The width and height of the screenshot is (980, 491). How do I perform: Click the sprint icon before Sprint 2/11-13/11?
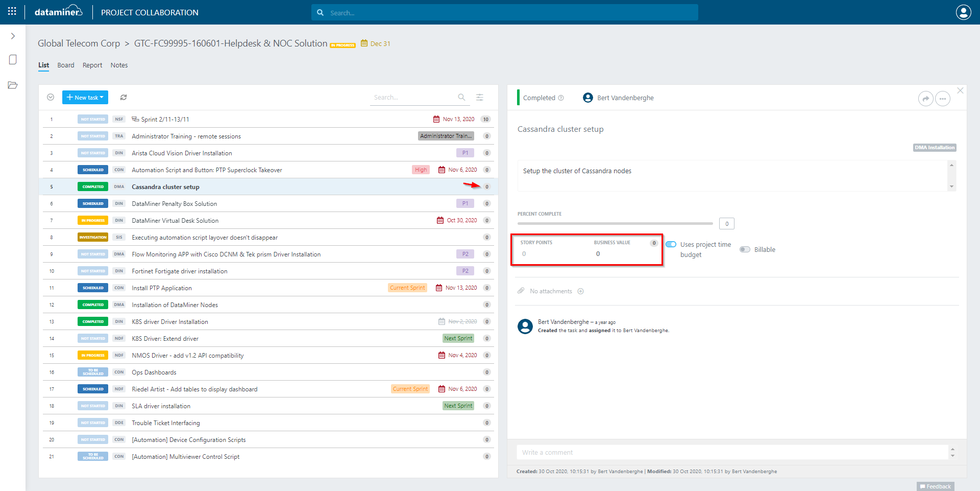[x=135, y=119]
